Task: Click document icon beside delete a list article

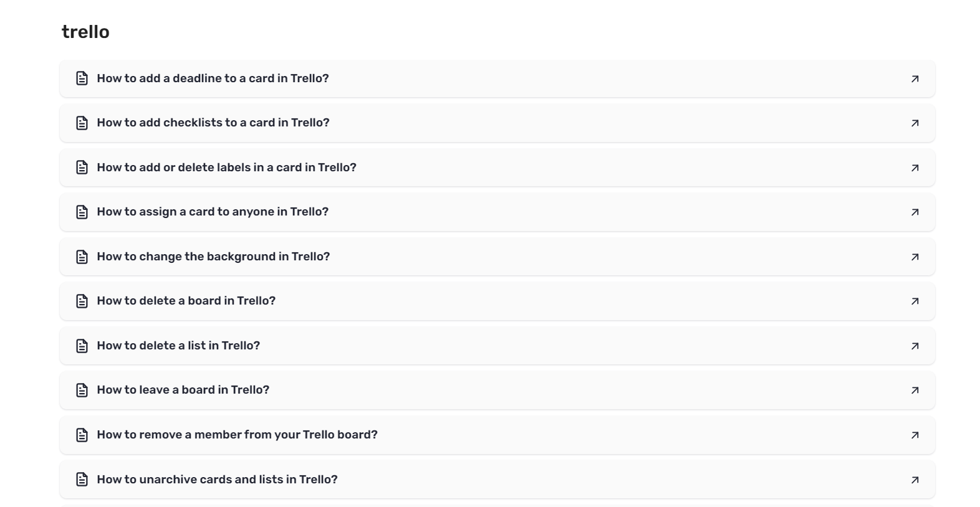Action: 82,346
